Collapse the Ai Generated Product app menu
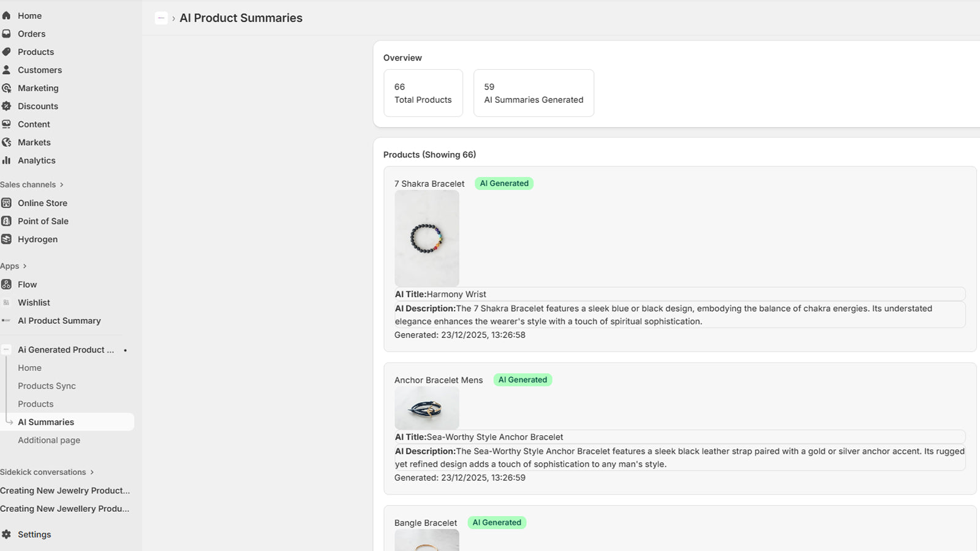980x551 pixels. point(6,350)
